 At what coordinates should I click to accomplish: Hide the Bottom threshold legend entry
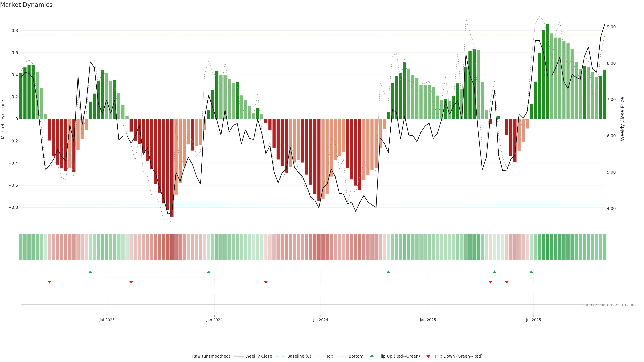click(x=356, y=356)
